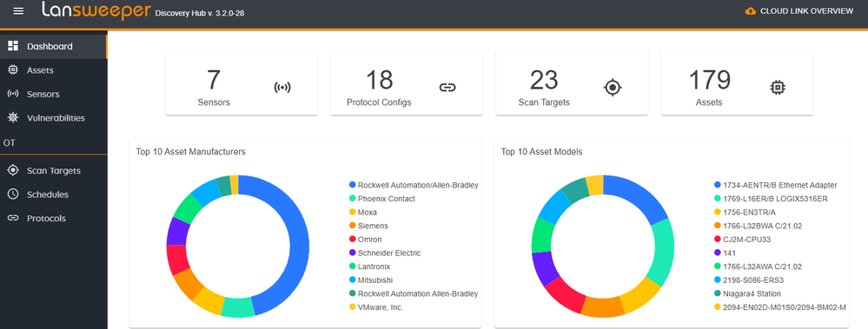Click the Schedules clock icon

[x=13, y=194]
